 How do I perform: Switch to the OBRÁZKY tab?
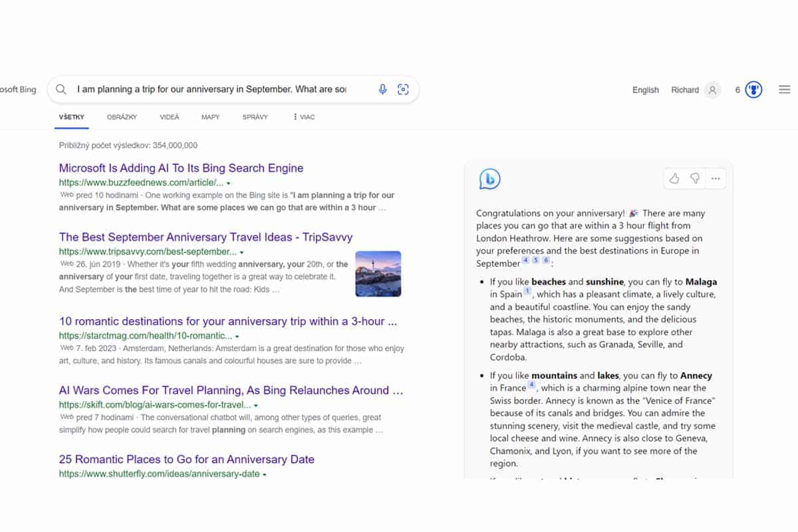(122, 117)
